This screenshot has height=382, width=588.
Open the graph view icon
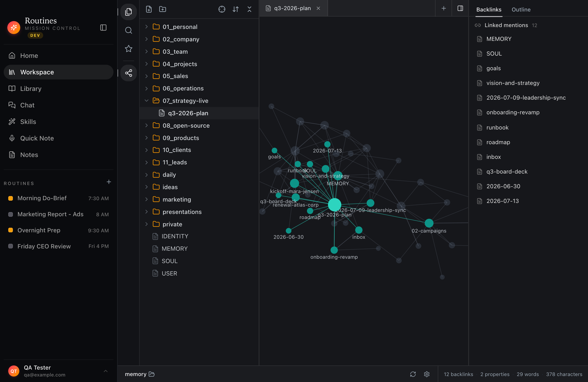[x=128, y=73]
